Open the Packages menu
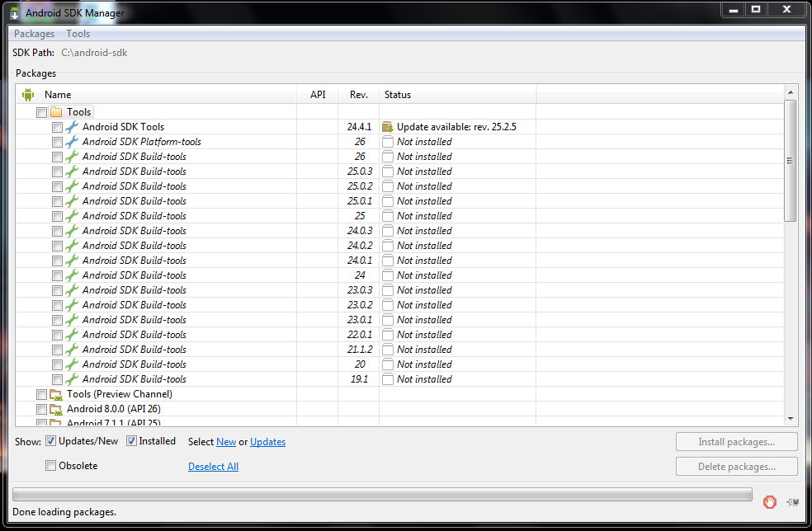The width and height of the screenshot is (812, 531). click(34, 34)
